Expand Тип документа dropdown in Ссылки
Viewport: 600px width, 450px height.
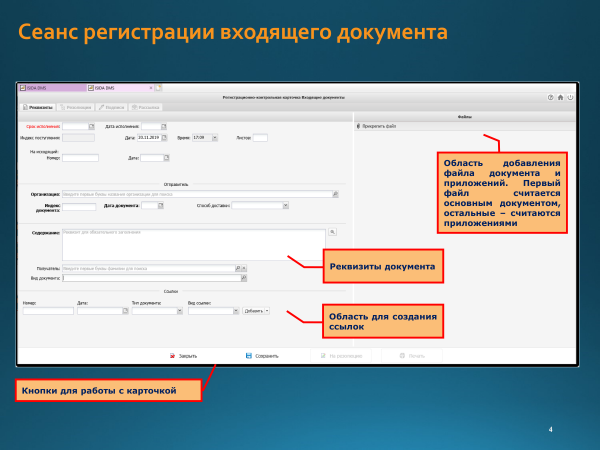179,311
